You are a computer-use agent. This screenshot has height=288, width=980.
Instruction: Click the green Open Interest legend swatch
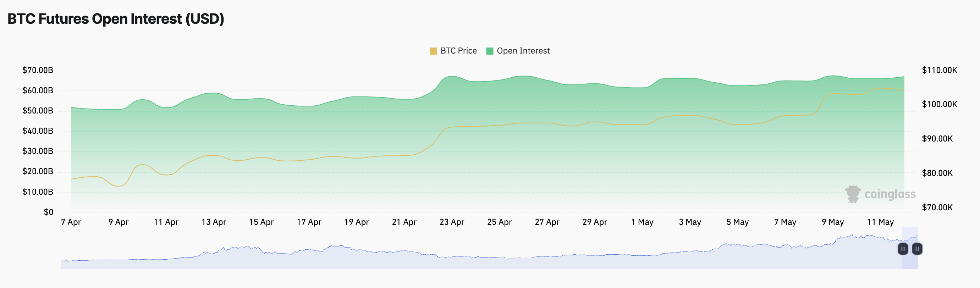click(x=490, y=51)
